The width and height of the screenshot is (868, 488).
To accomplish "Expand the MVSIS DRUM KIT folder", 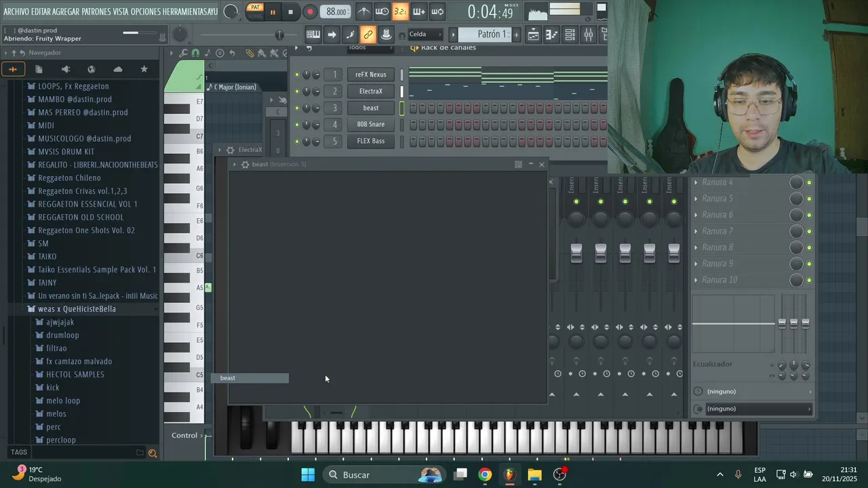I will click(66, 152).
